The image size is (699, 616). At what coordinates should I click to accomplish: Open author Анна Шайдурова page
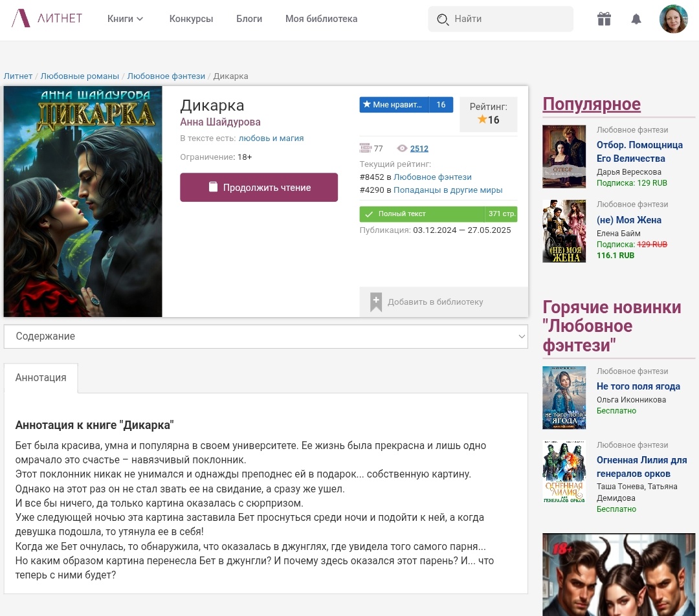coord(220,122)
